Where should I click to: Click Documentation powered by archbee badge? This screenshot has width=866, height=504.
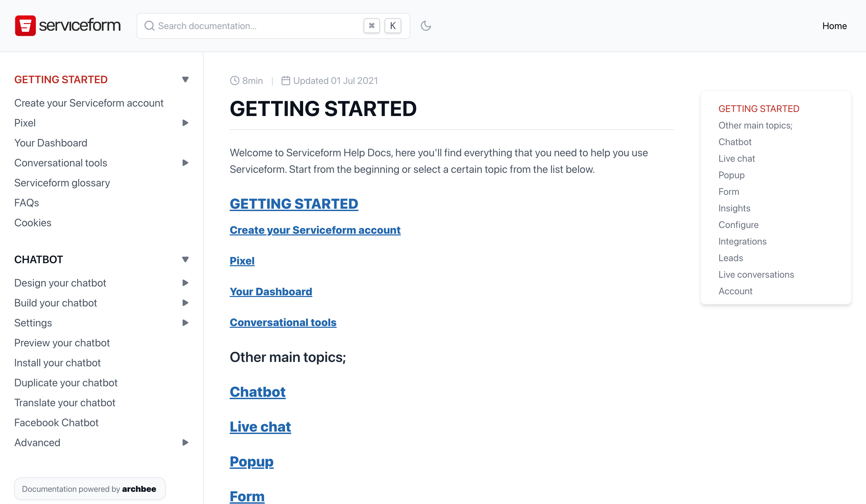click(x=90, y=488)
